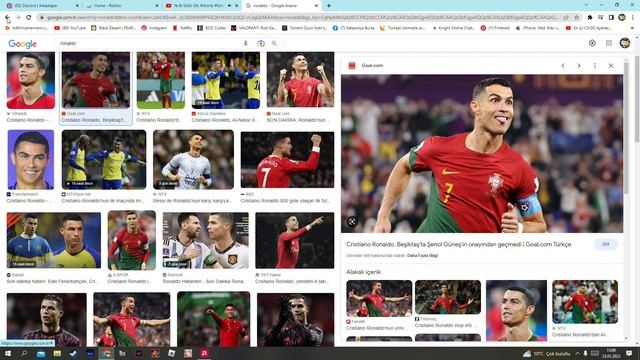Close the Goal.com image preview panel
The height and width of the screenshot is (360, 640).
pos(611,65)
